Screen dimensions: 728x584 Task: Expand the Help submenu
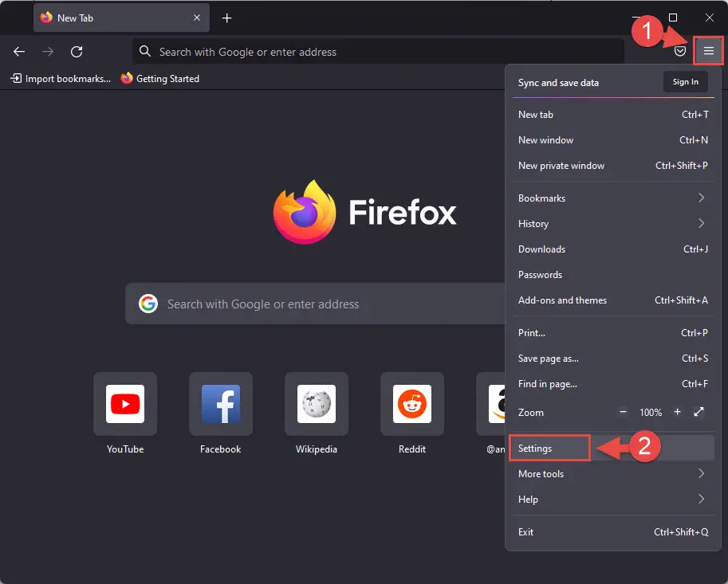[613, 499]
